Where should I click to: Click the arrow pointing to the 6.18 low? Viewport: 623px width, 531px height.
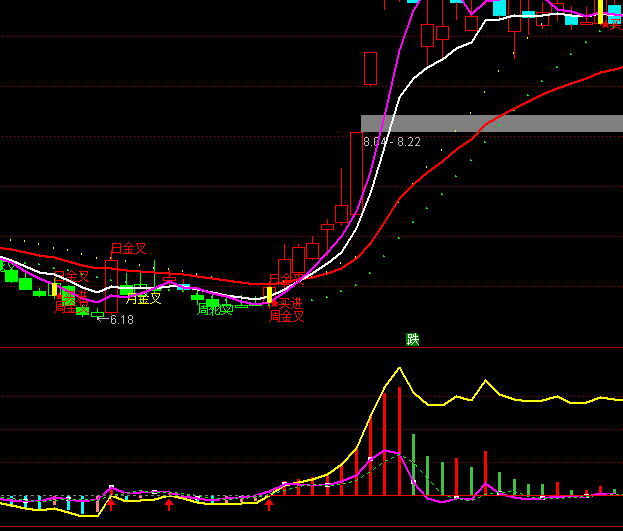click(102, 319)
